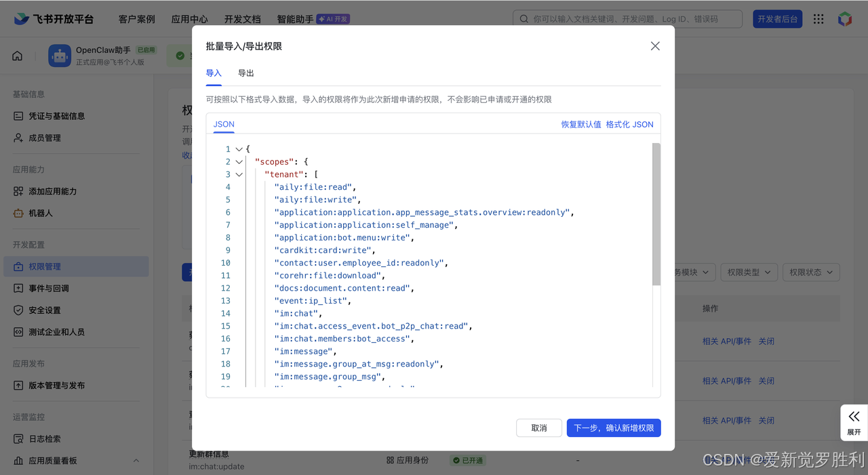Click the 权限管理 lock icon

18,266
